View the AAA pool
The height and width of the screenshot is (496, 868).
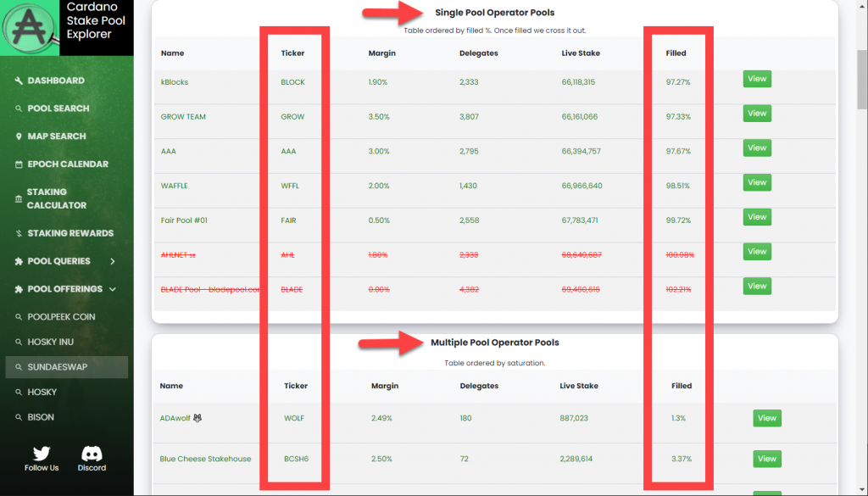pos(757,148)
